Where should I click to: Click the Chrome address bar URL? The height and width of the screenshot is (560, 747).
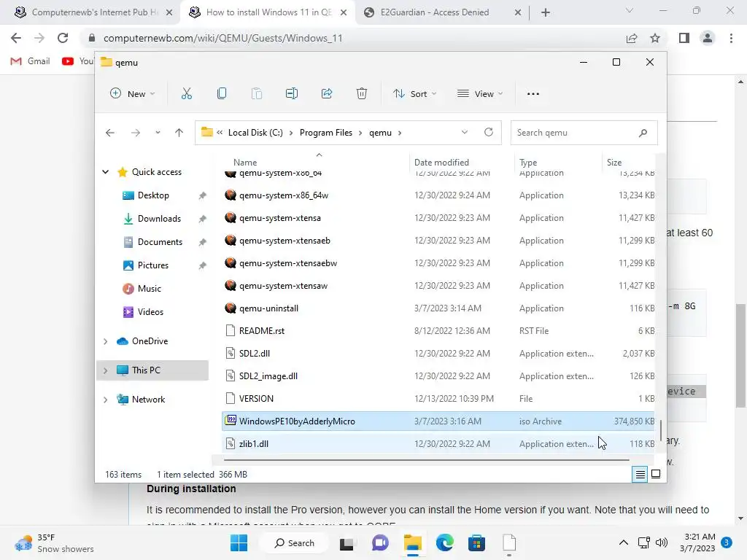coord(223,38)
